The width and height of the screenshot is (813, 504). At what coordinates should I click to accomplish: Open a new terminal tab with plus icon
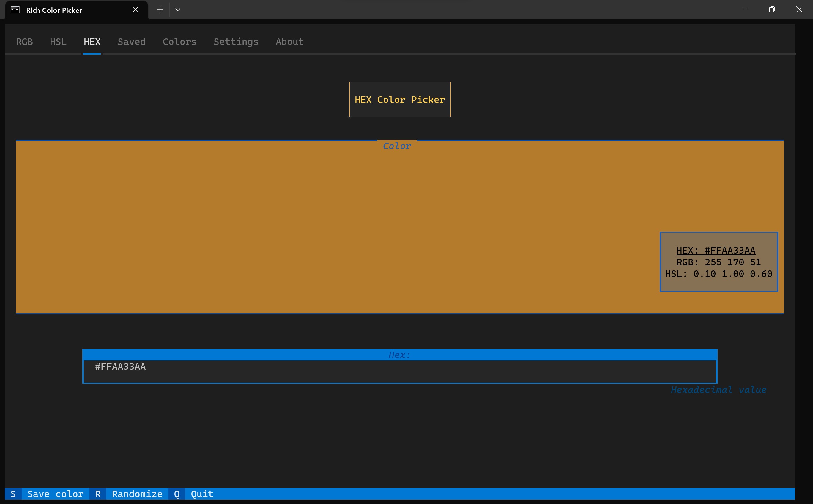pos(160,10)
